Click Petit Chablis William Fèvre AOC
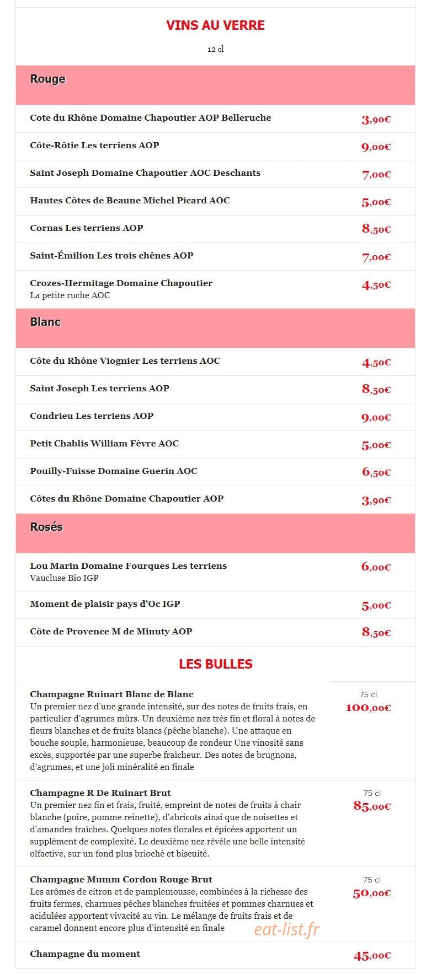This screenshot has width=426, height=980. 104,444
